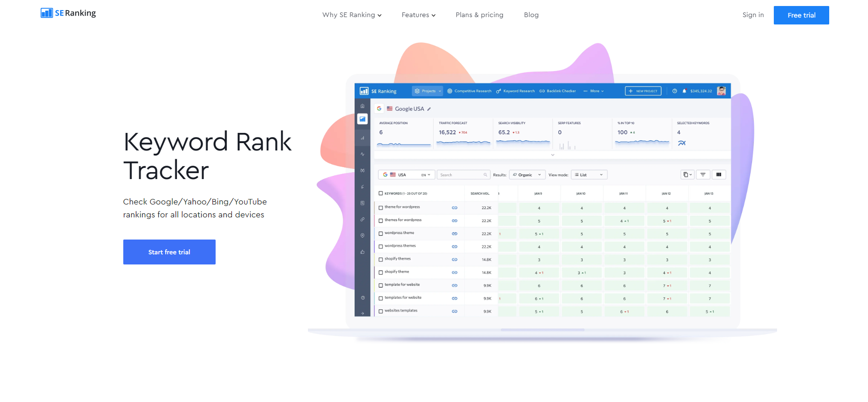Click the SE Ranking site logo

68,13
